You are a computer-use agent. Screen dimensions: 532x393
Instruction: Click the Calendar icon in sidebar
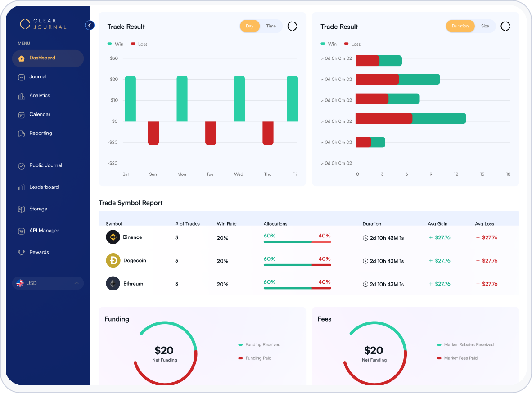pos(21,115)
